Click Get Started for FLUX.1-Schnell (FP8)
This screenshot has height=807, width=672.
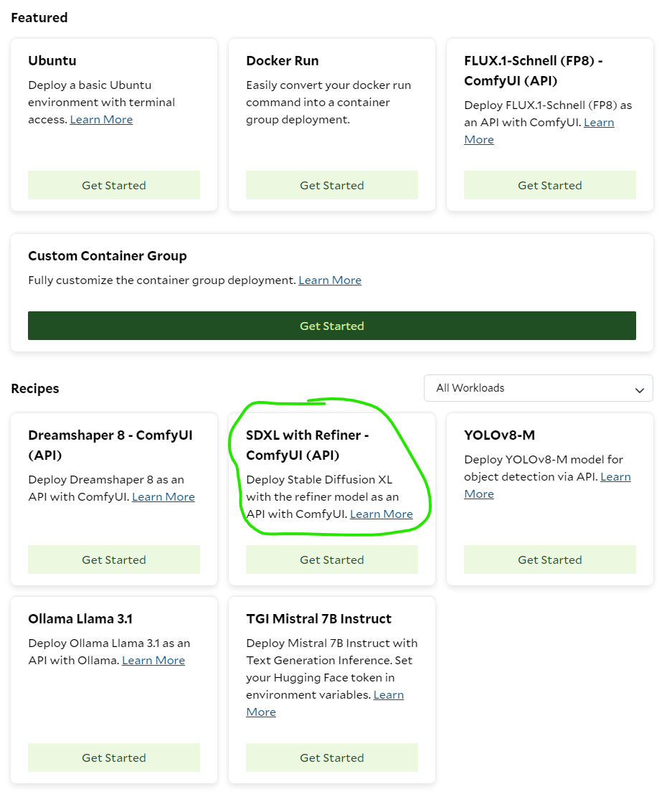point(550,185)
